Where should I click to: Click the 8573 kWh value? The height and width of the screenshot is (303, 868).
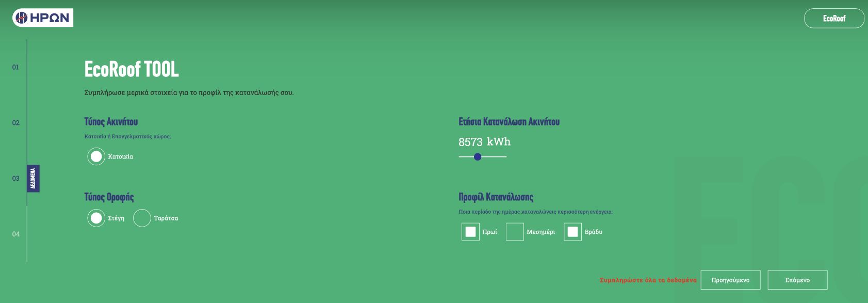(484, 142)
